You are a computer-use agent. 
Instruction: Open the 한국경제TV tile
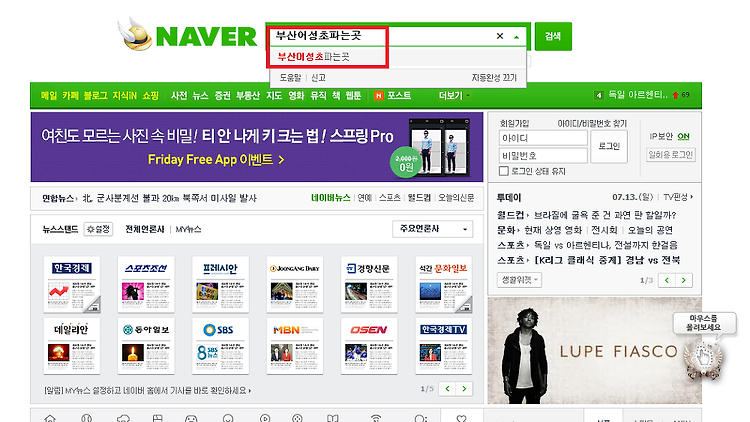click(x=443, y=346)
